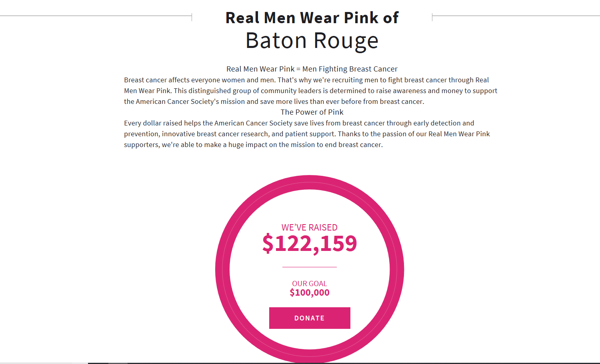Click the line starting "prevention, innovative breast cancer"
This screenshot has height=364, width=600.
(x=307, y=134)
